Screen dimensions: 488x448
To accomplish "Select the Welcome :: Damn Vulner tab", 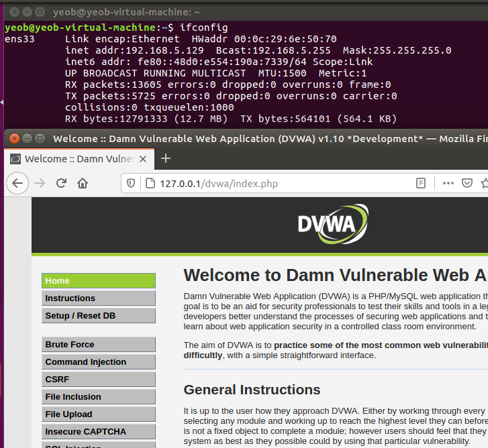I will pos(80,159).
